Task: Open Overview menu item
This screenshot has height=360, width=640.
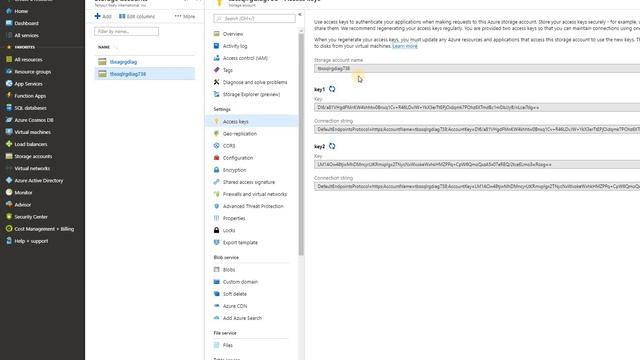Action: [x=233, y=34]
